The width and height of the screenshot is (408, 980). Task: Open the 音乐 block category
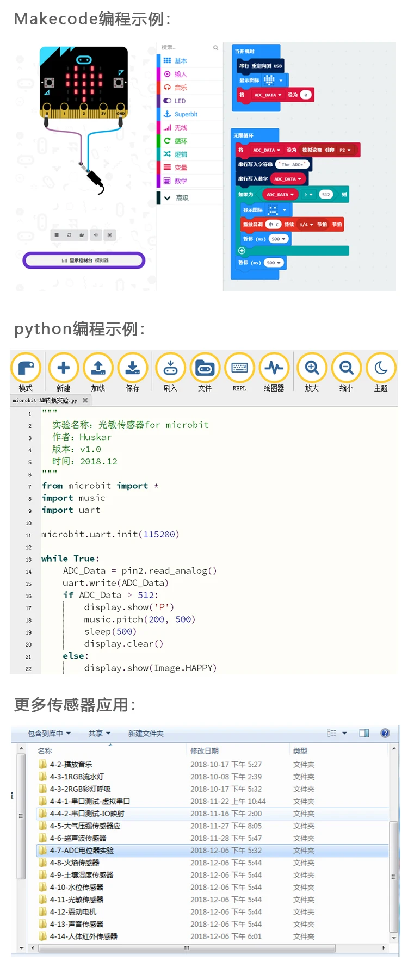point(190,88)
